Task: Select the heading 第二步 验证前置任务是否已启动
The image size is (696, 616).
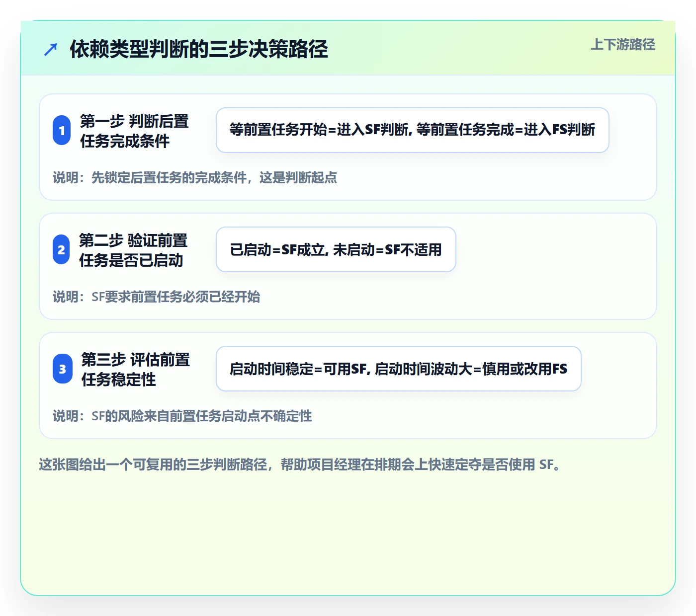Action: pos(133,250)
